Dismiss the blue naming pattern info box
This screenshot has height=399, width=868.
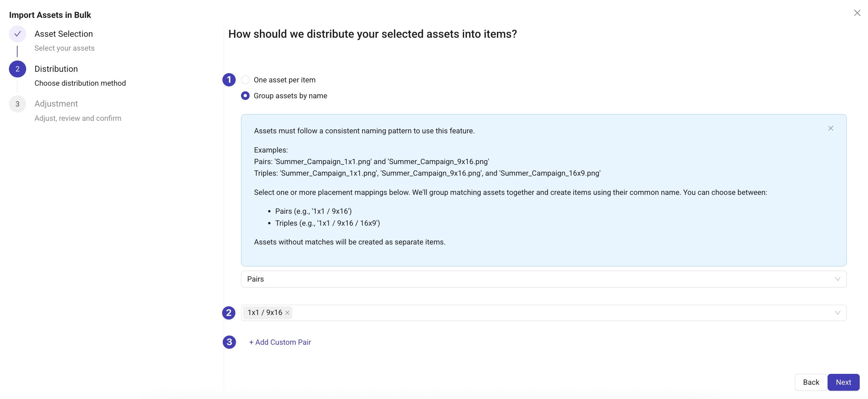(x=830, y=128)
